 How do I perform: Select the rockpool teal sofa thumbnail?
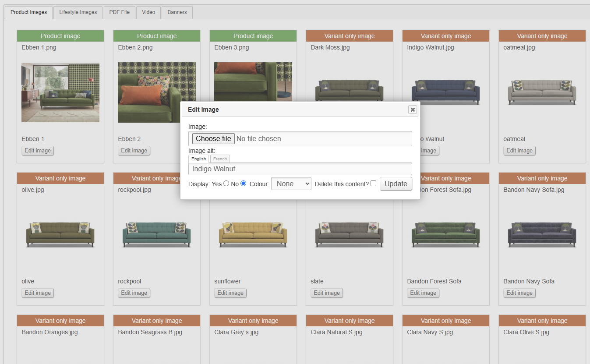click(157, 234)
